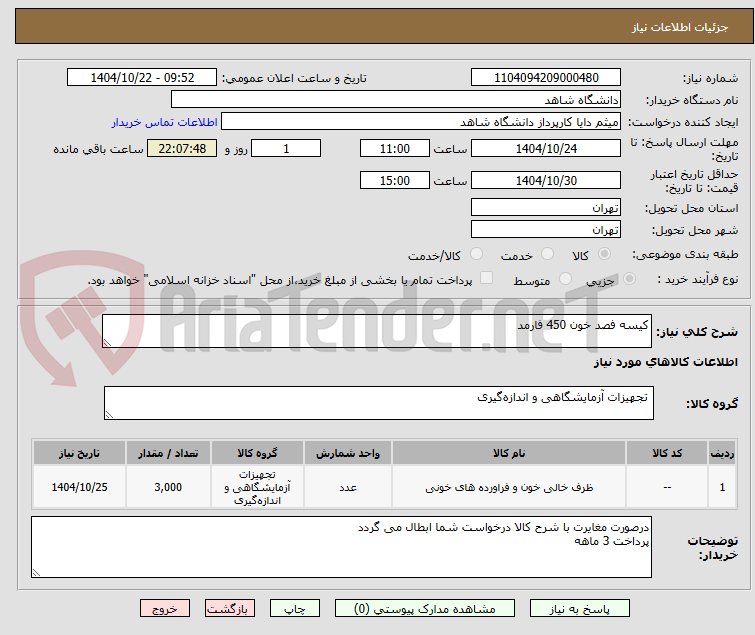
Task: Click the resize handle of شرح کلی نیاز textarea
Action: click(107, 343)
